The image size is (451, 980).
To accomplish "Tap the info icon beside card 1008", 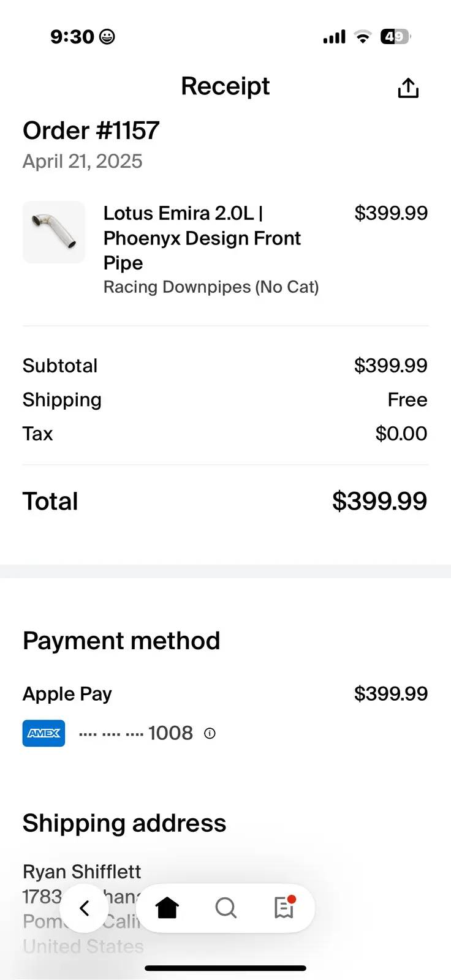I will click(210, 733).
